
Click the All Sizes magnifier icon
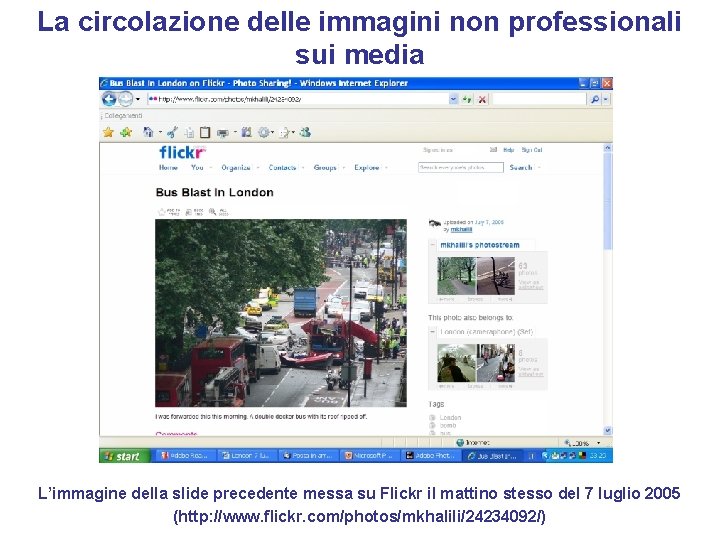(219, 212)
